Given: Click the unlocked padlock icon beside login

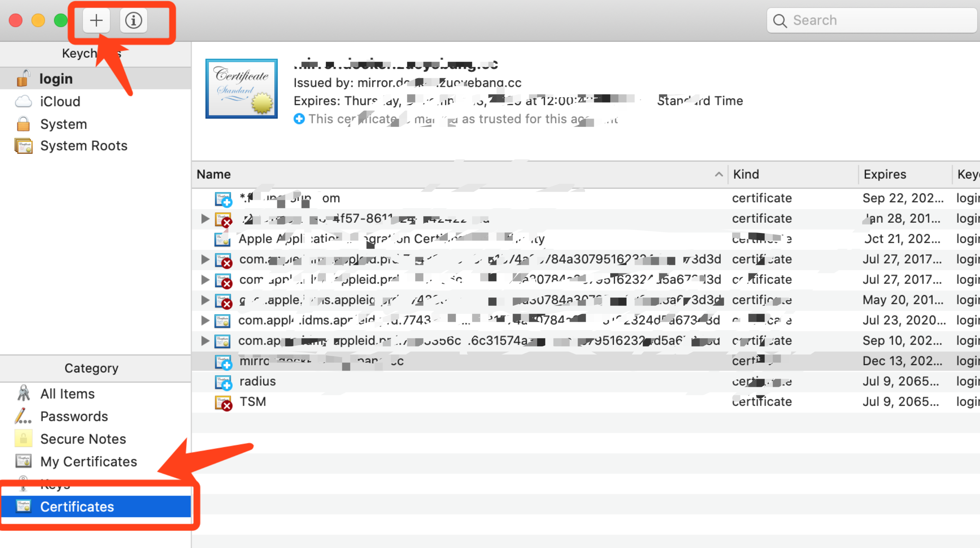Looking at the screenshot, I should (x=23, y=78).
